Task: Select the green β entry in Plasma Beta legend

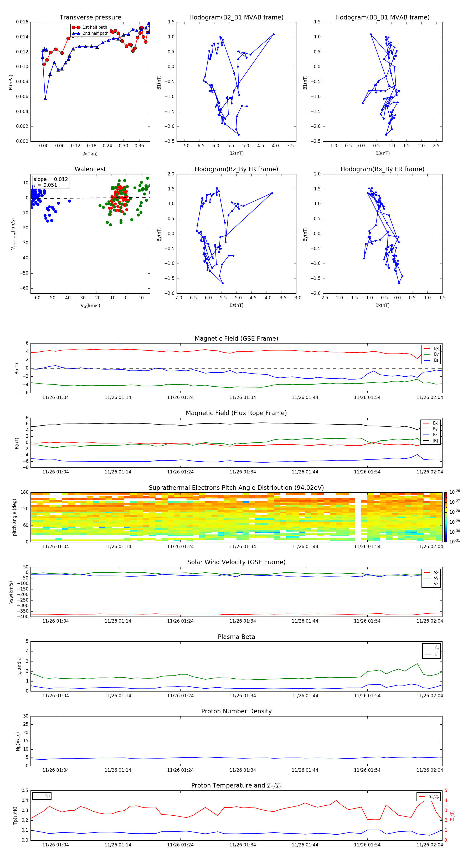Action: tap(432, 654)
